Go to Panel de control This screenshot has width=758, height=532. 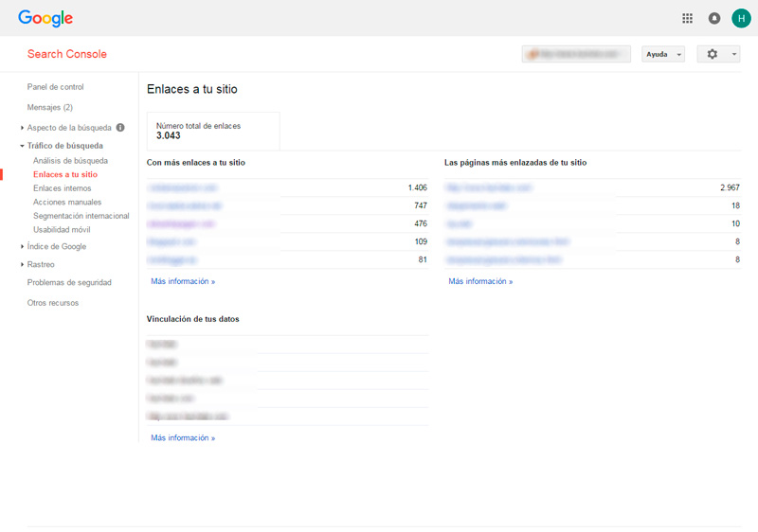tap(55, 87)
